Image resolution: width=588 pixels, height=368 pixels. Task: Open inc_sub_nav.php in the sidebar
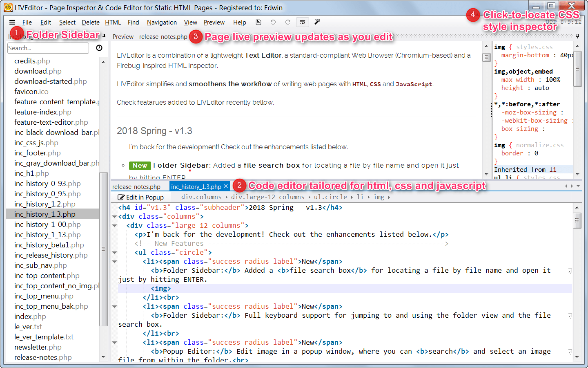click(40, 265)
